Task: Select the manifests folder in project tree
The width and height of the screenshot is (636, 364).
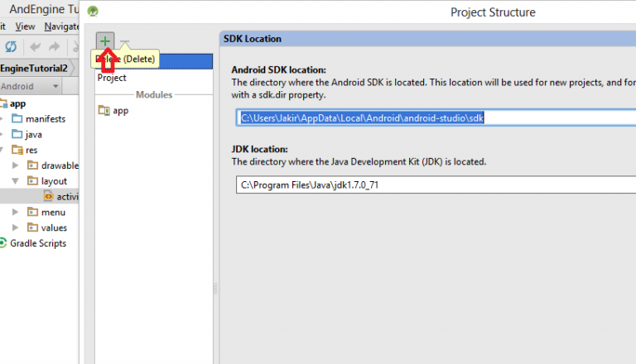Action: point(45,119)
